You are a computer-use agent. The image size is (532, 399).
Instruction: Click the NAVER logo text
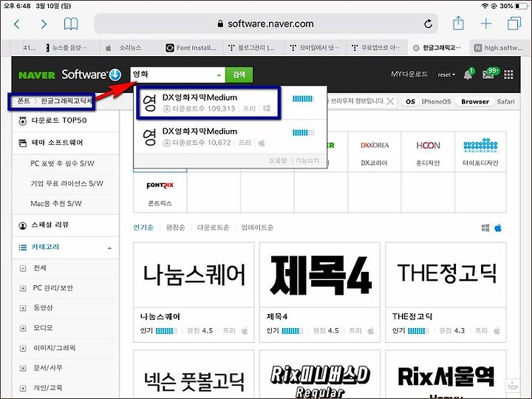pyautogui.click(x=37, y=75)
